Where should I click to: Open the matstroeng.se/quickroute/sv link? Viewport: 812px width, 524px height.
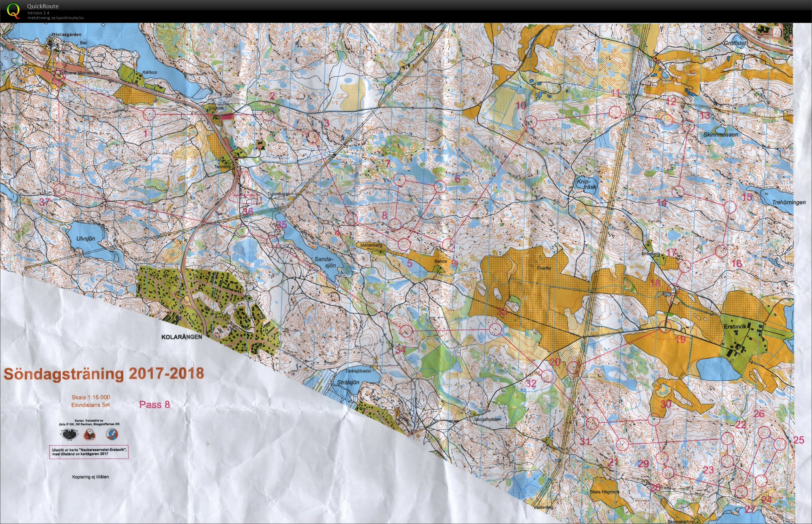tap(56, 17)
